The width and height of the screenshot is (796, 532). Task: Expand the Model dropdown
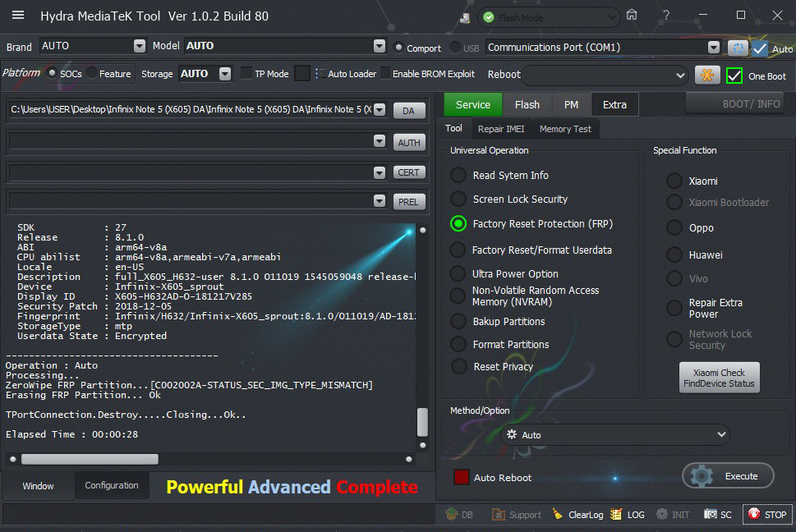point(380,46)
